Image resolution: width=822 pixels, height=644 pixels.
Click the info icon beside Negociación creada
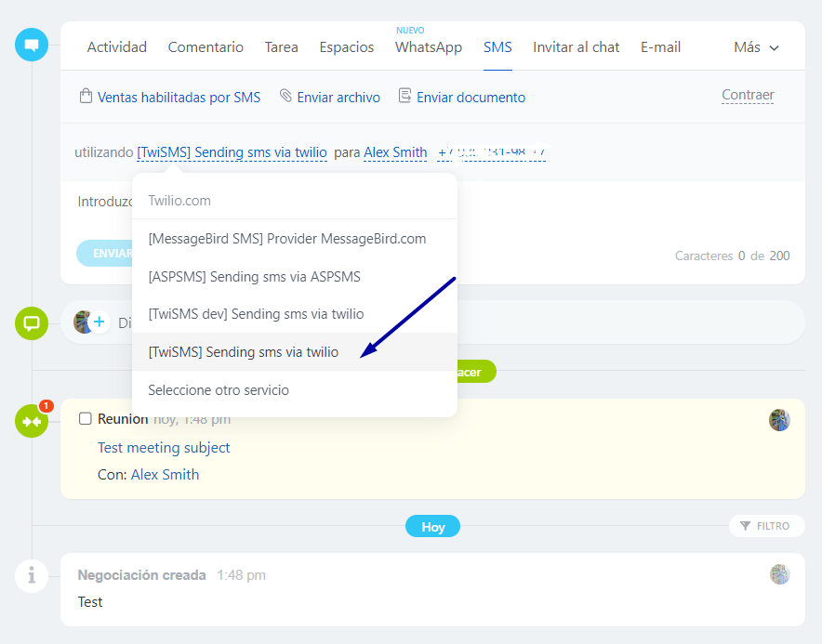32,576
